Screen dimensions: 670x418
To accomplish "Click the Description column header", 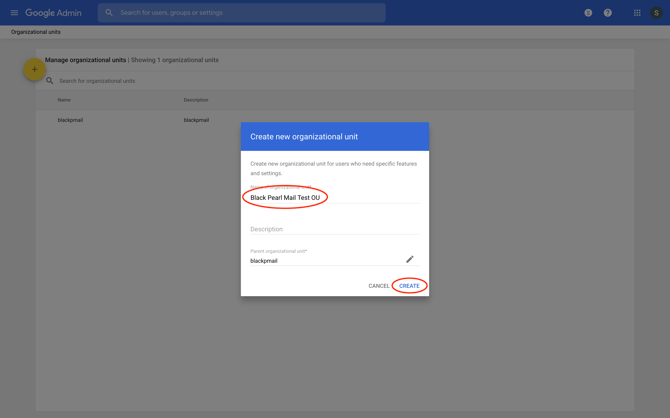I will [196, 100].
